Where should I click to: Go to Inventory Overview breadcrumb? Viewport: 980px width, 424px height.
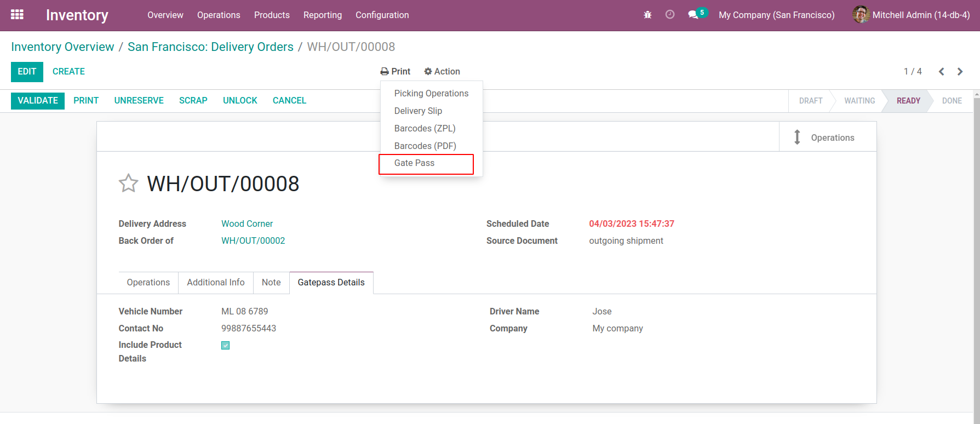coord(62,47)
